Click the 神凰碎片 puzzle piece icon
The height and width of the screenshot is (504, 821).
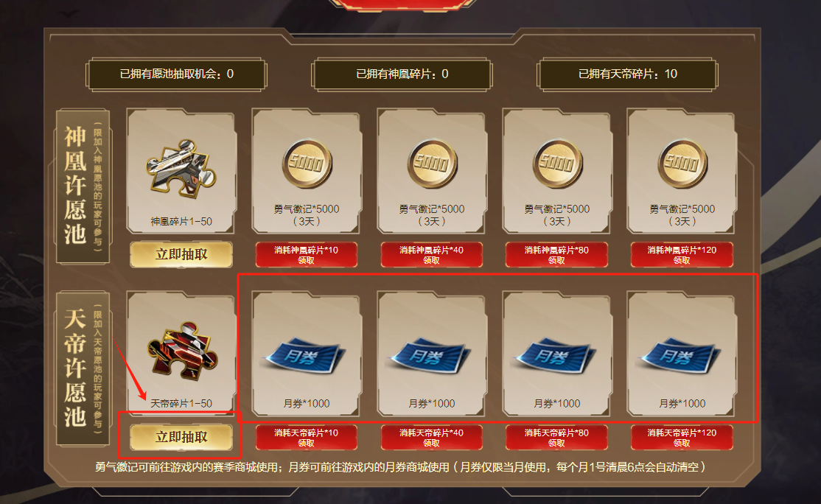click(x=181, y=169)
